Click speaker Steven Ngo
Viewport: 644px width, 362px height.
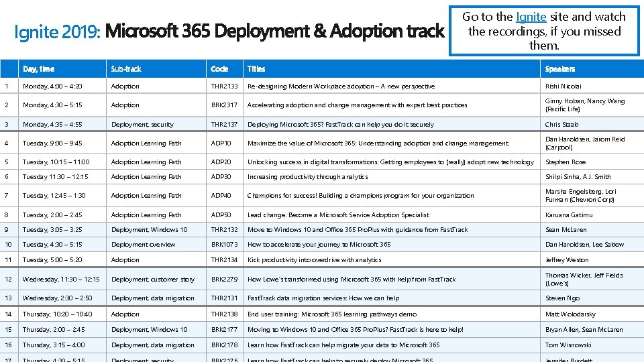pos(562,298)
